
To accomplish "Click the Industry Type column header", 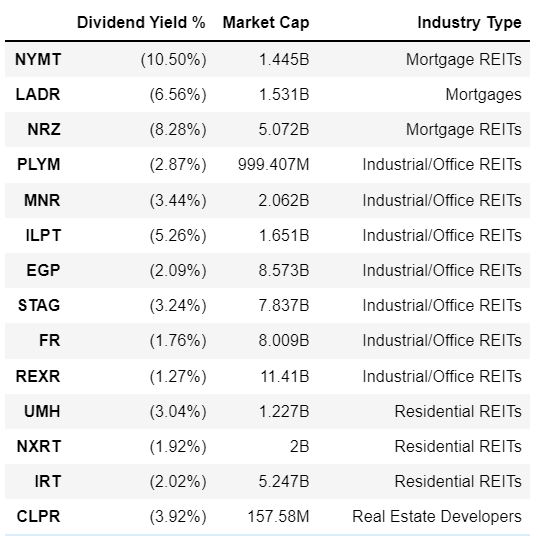I will [469, 23].
